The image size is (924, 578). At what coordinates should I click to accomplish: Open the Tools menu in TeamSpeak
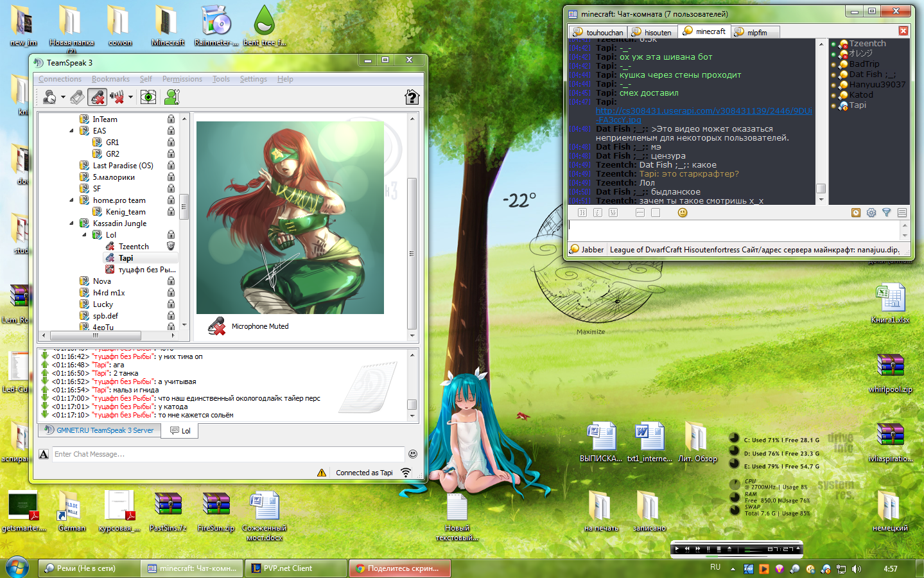coord(221,79)
